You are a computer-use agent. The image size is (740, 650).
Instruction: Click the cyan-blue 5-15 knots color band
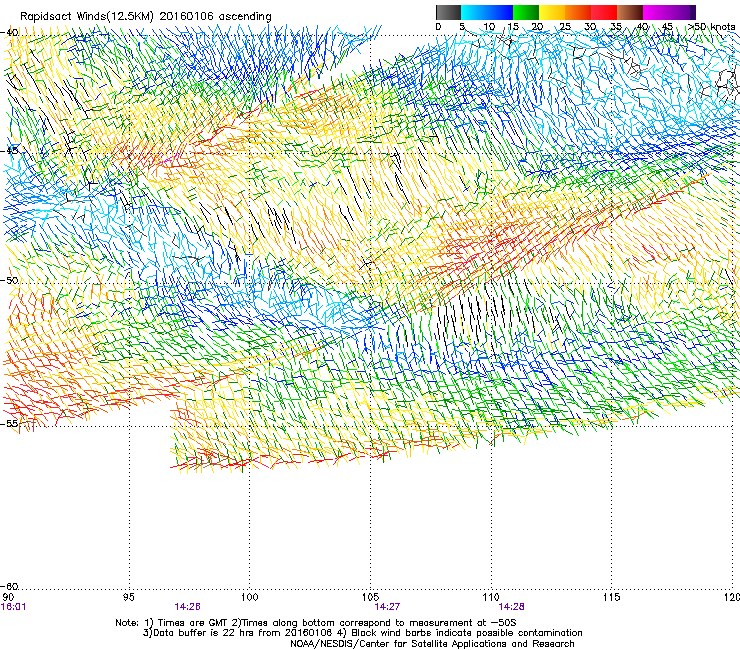tap(487, 12)
